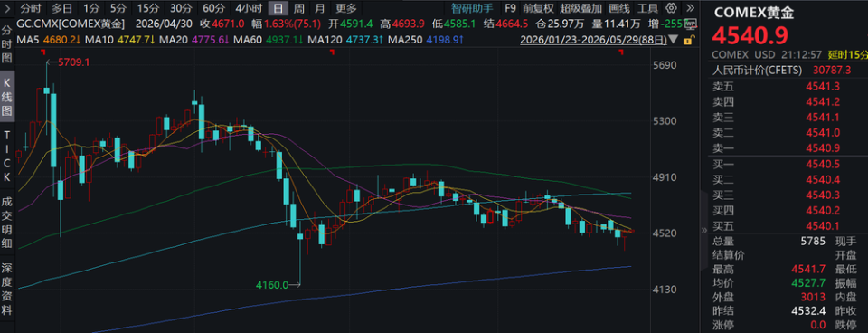Select the 30分 period
The height and width of the screenshot is (333, 868).
(x=181, y=8)
